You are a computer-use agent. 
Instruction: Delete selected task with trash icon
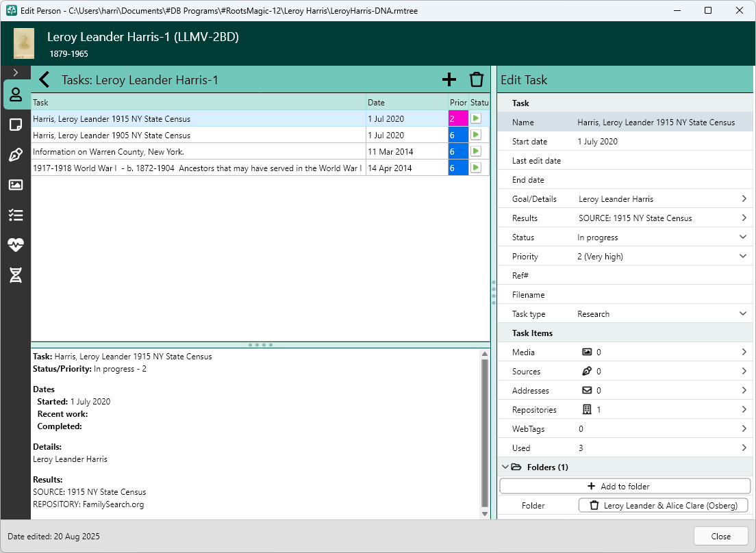click(x=477, y=79)
